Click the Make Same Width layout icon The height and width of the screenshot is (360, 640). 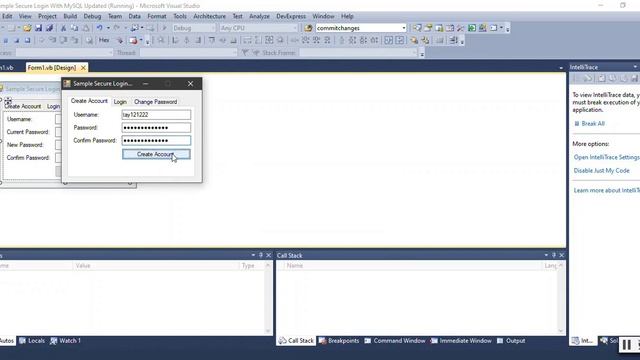pos(247,40)
